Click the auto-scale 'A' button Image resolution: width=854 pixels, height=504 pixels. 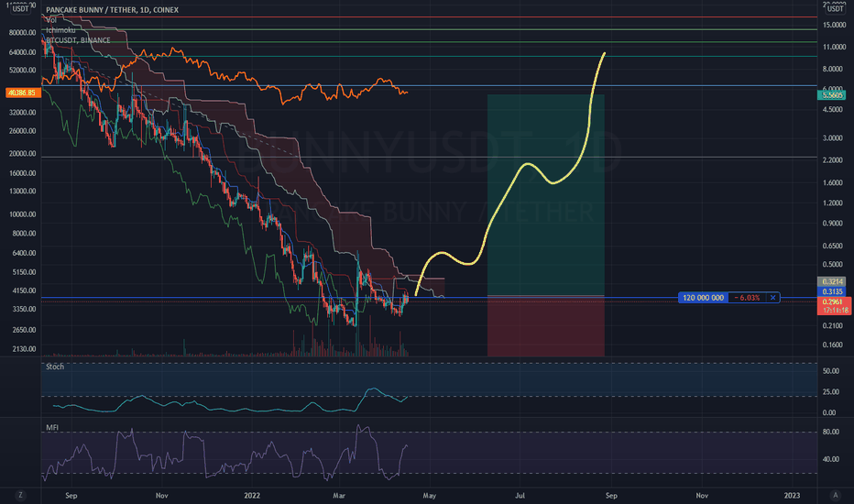[835, 495]
